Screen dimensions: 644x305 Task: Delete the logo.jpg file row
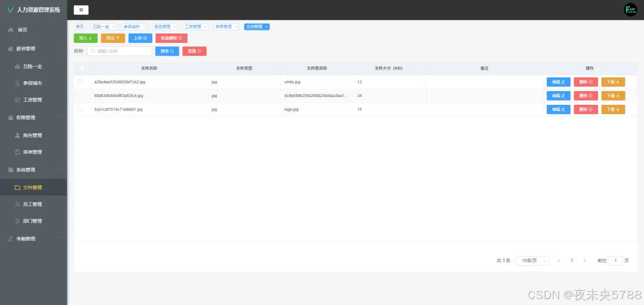[586, 110]
